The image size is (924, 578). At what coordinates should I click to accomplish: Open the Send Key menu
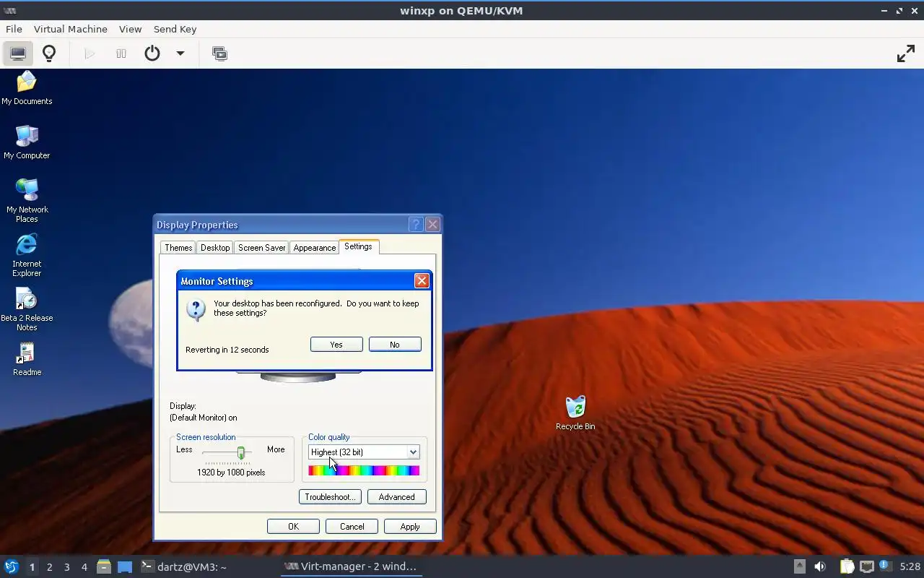tap(175, 29)
